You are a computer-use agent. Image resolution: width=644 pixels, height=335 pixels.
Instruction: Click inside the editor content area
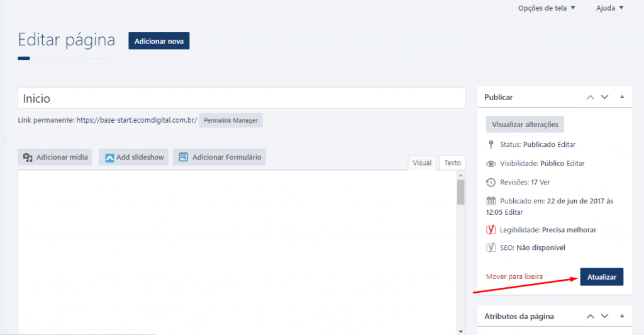pyautogui.click(x=237, y=252)
